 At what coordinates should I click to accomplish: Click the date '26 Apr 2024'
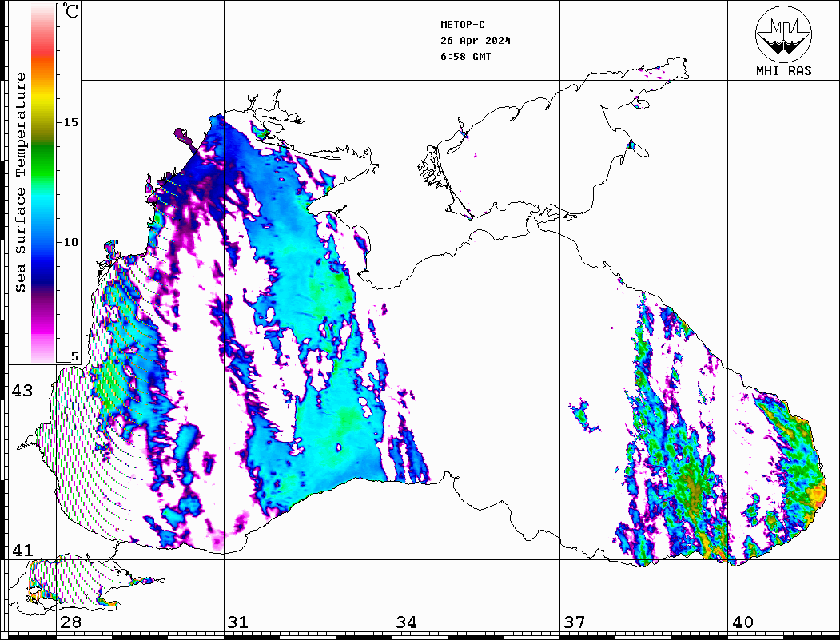point(476,41)
